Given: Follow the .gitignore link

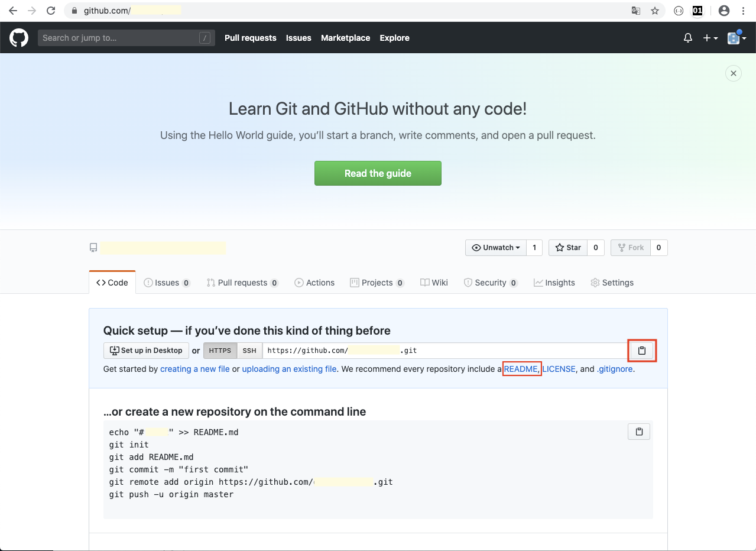Looking at the screenshot, I should coord(615,369).
